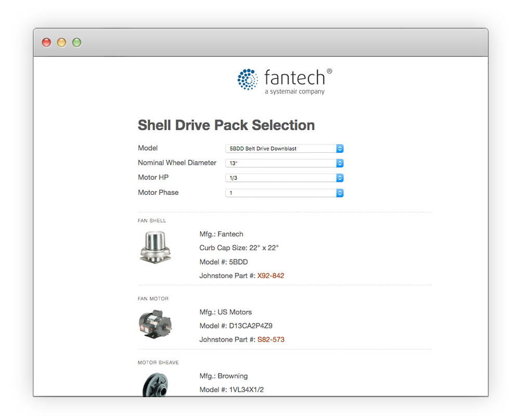The width and height of the screenshot is (520, 420).
Task: Click the text Mfg.: Browning
Action: (224, 376)
